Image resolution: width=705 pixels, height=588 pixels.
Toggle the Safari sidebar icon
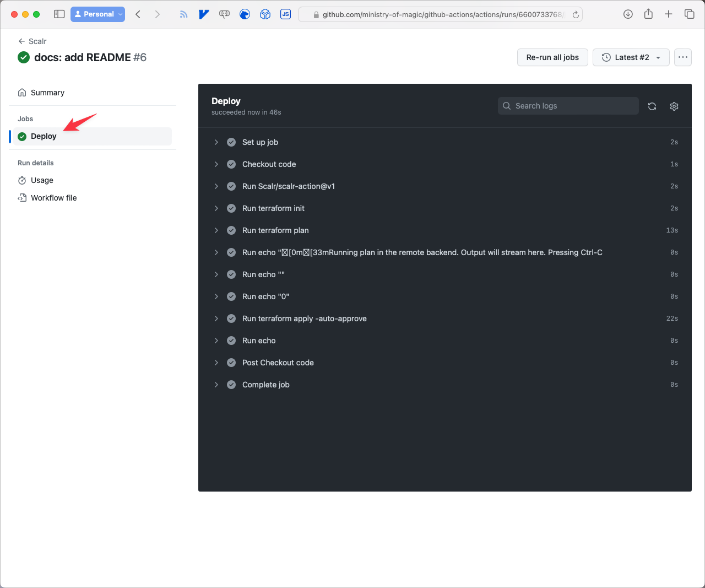(59, 14)
